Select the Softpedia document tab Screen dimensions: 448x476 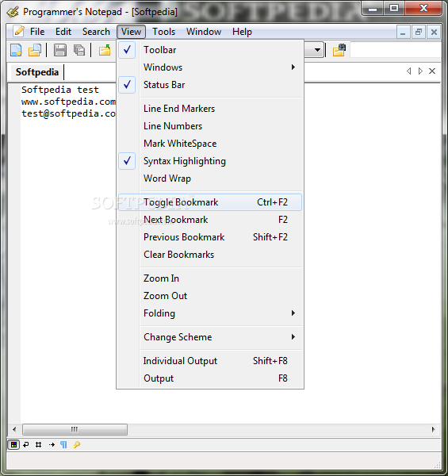point(37,72)
